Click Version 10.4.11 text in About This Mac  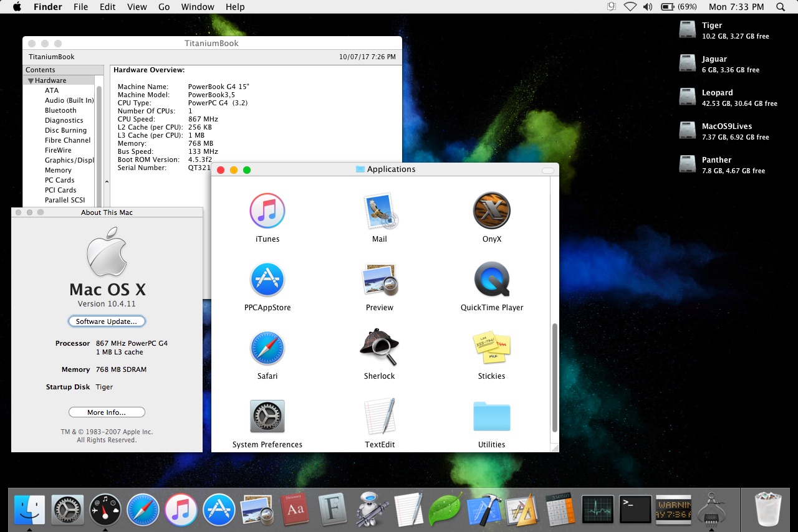pos(107,304)
